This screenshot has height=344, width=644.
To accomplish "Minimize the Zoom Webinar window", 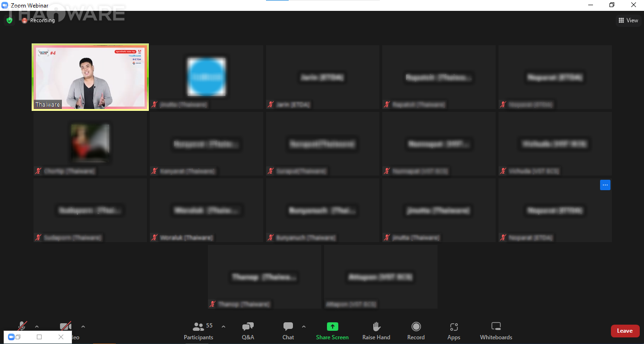I will (x=591, y=5).
